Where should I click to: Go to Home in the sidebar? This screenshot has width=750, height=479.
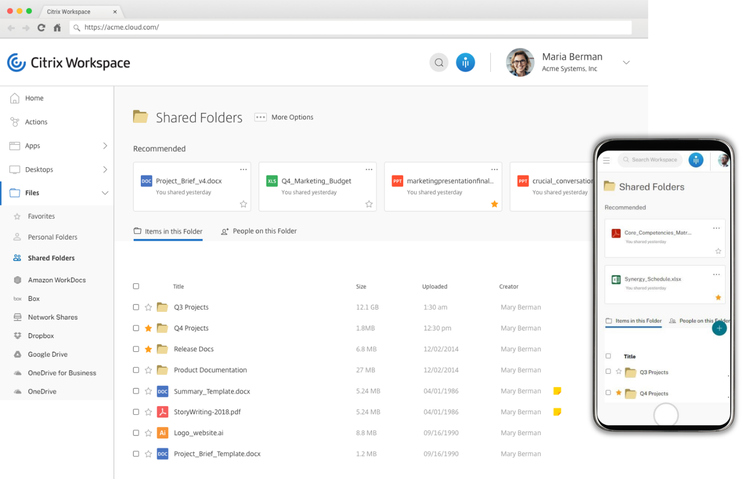tap(34, 98)
